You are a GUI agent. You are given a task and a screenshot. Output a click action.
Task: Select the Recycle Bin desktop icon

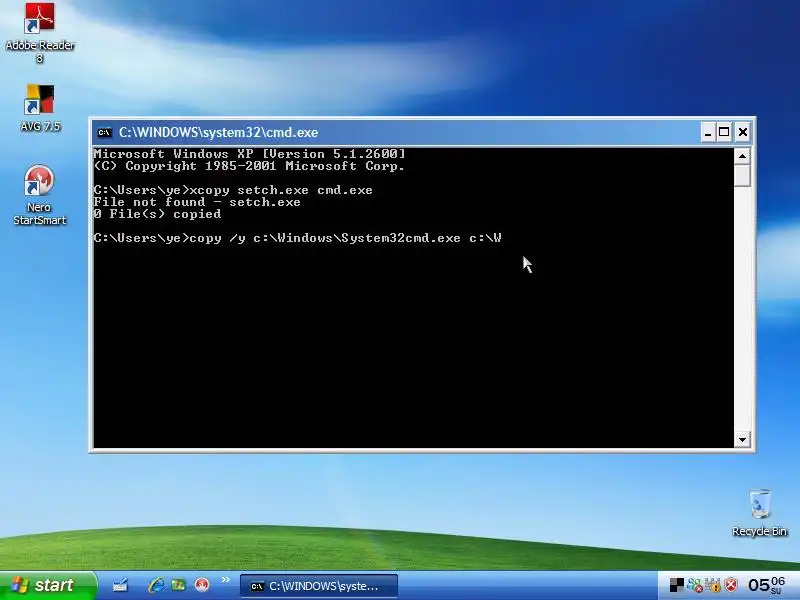click(x=759, y=513)
